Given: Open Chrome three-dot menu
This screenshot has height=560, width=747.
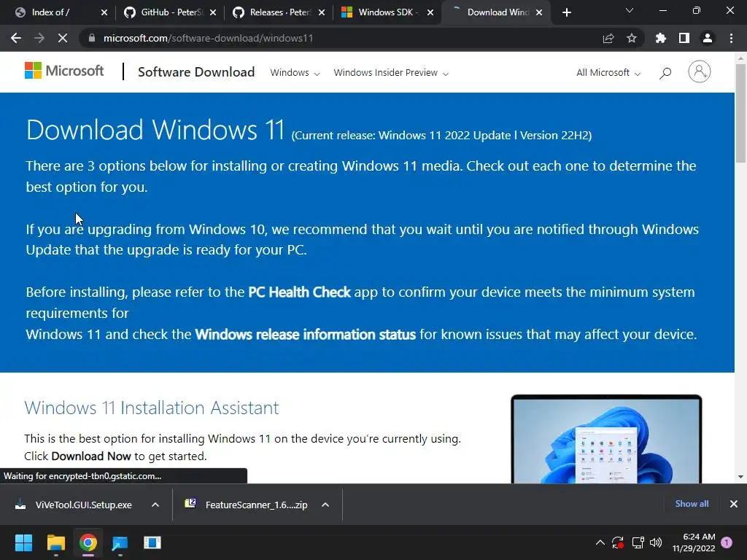Looking at the screenshot, I should [731, 38].
